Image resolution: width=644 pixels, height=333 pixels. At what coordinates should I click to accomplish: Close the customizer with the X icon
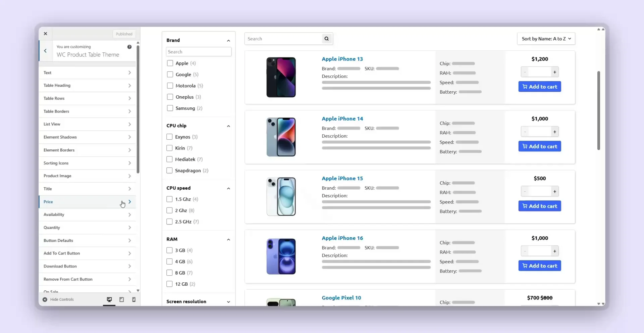coord(45,34)
